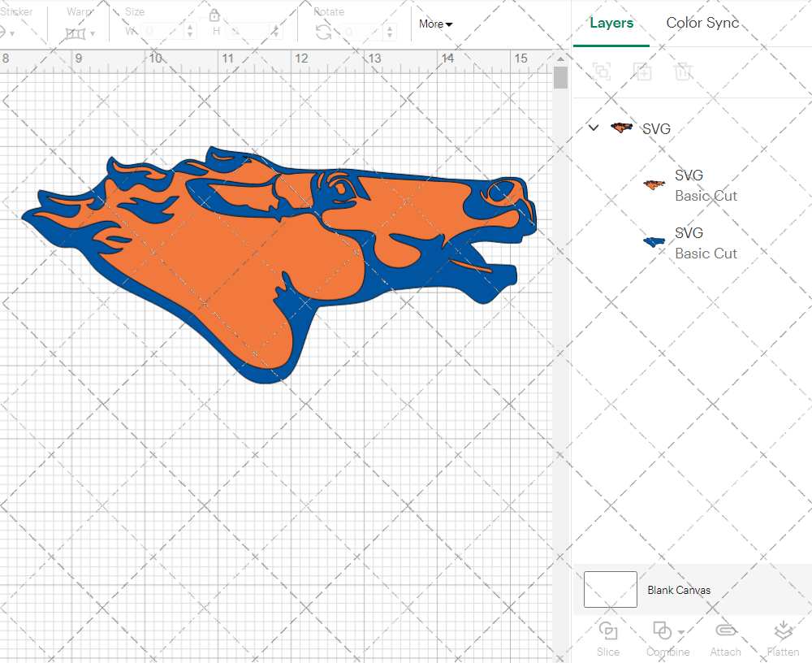Click the group icon above the layers list
This screenshot has height=663, width=812.
click(x=602, y=71)
